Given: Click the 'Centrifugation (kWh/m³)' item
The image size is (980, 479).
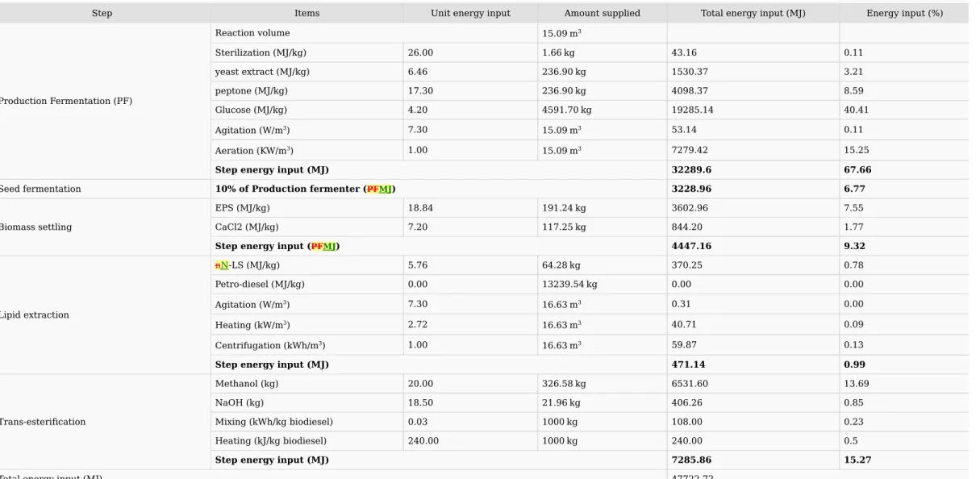Looking at the screenshot, I should [269, 344].
